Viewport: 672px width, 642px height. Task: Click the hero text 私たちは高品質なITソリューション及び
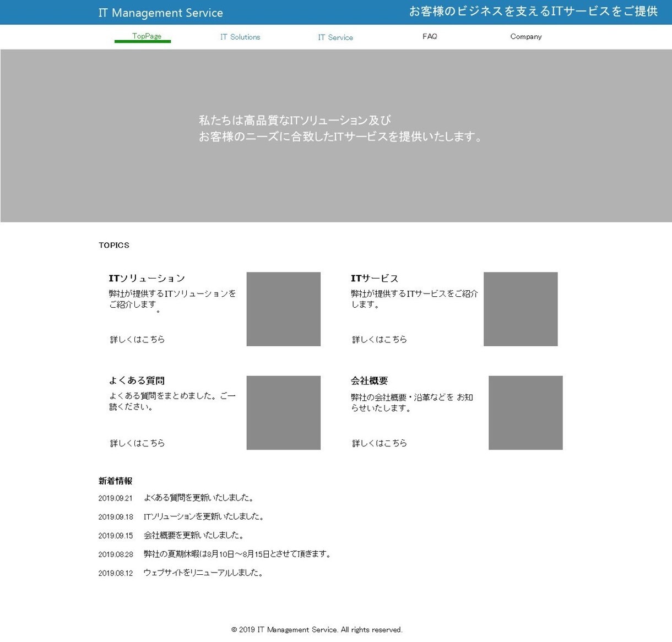[x=295, y=120]
